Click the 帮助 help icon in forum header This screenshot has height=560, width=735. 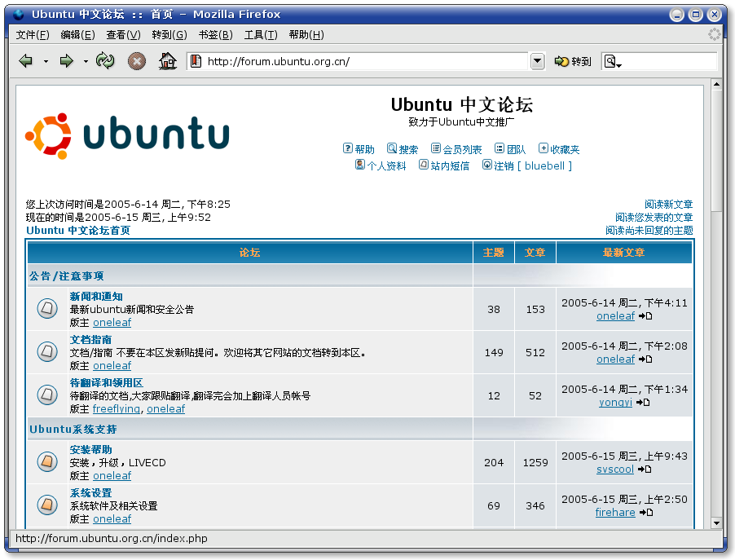(347, 148)
